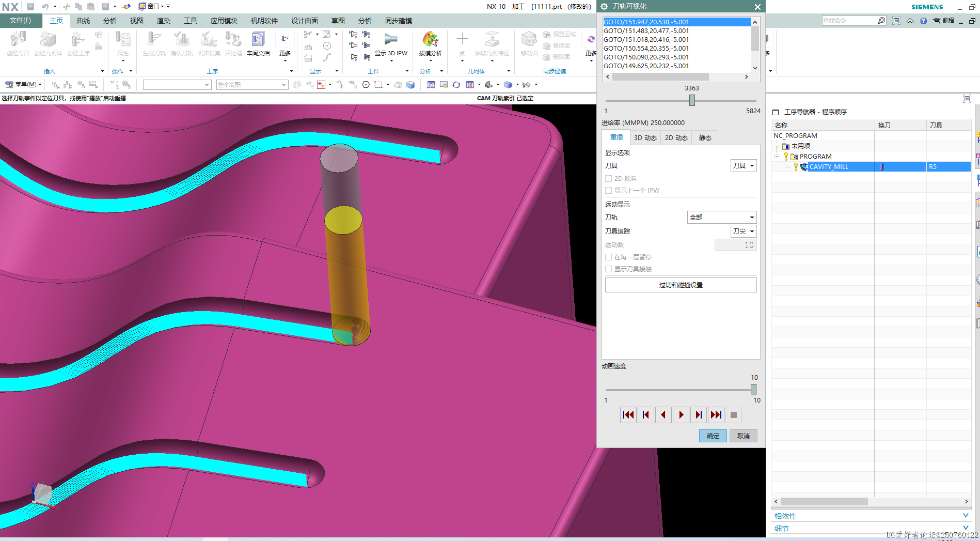Click the 创建刀具 icon
This screenshot has width=980, height=541.
click(x=18, y=43)
